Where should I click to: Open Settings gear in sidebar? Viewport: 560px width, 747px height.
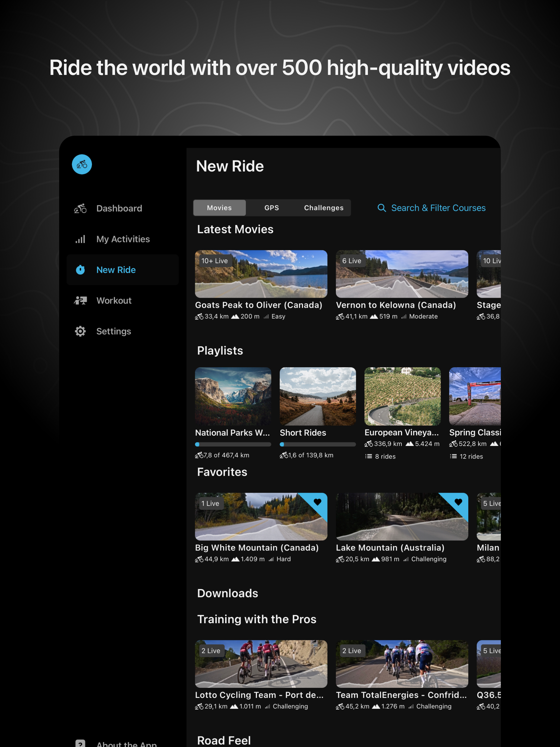pos(80,331)
